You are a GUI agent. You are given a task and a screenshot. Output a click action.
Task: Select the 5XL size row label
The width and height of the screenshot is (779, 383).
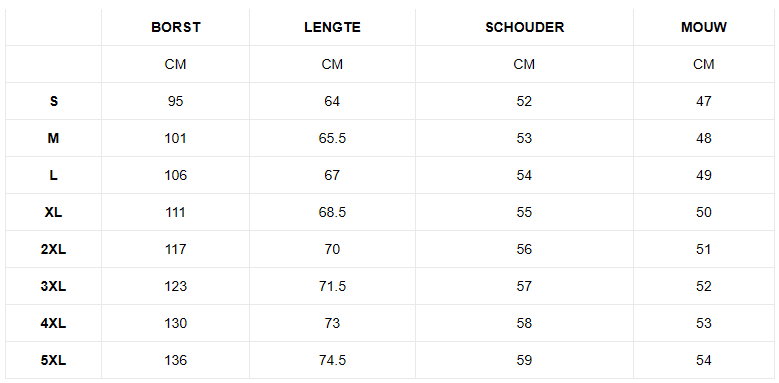[x=53, y=360]
